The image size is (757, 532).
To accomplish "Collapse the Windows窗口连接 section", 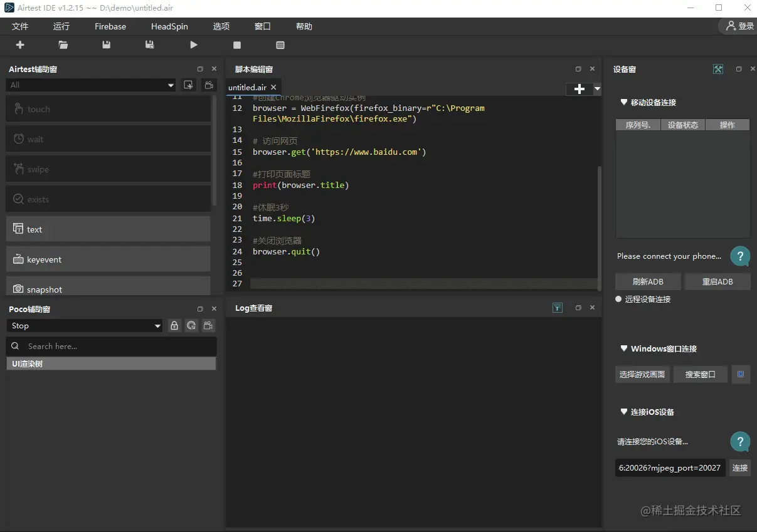I will click(x=624, y=348).
